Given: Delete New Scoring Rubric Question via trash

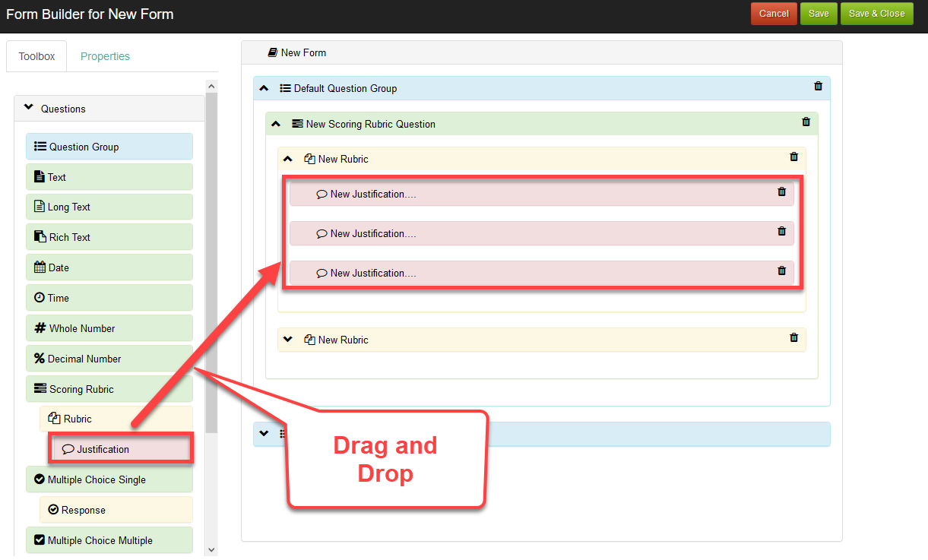Looking at the screenshot, I should pos(806,122).
